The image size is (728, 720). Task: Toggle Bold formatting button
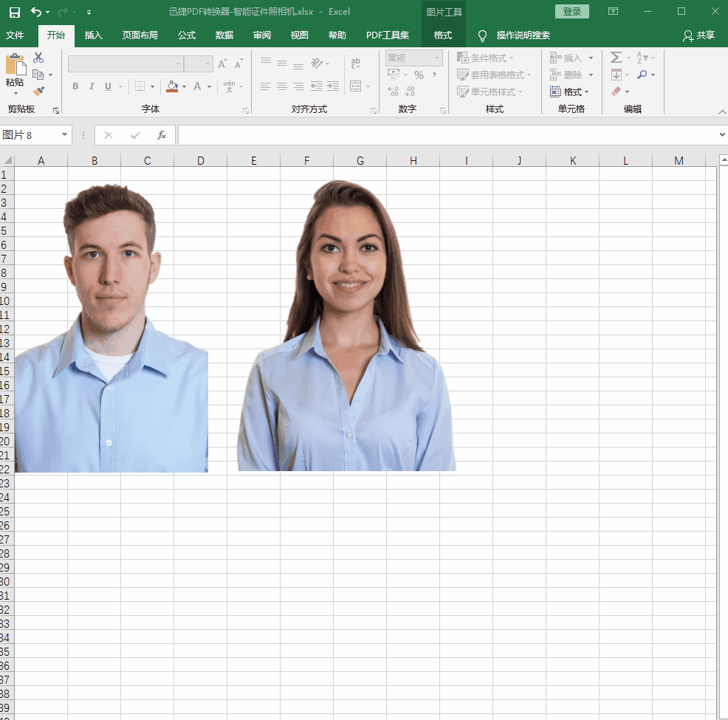pyautogui.click(x=75, y=86)
